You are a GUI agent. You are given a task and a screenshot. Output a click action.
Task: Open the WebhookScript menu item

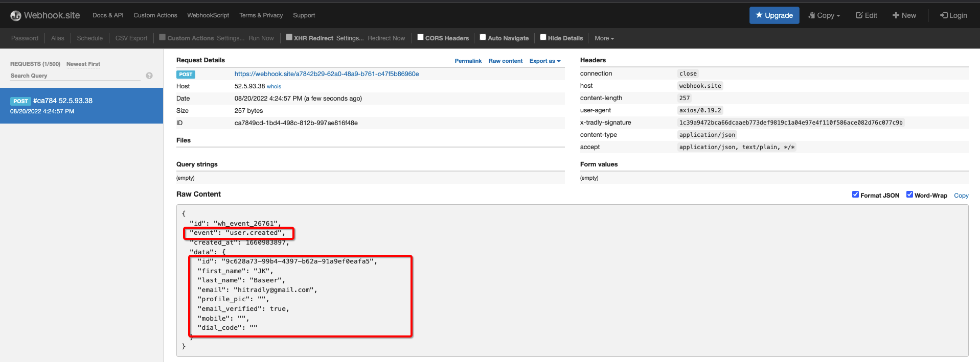point(208,15)
